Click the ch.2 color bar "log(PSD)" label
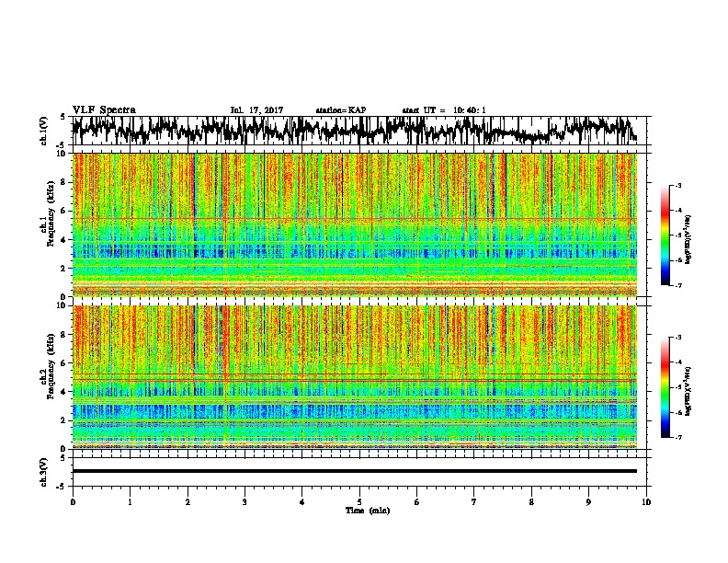The height and width of the screenshot is (563, 728). click(688, 391)
